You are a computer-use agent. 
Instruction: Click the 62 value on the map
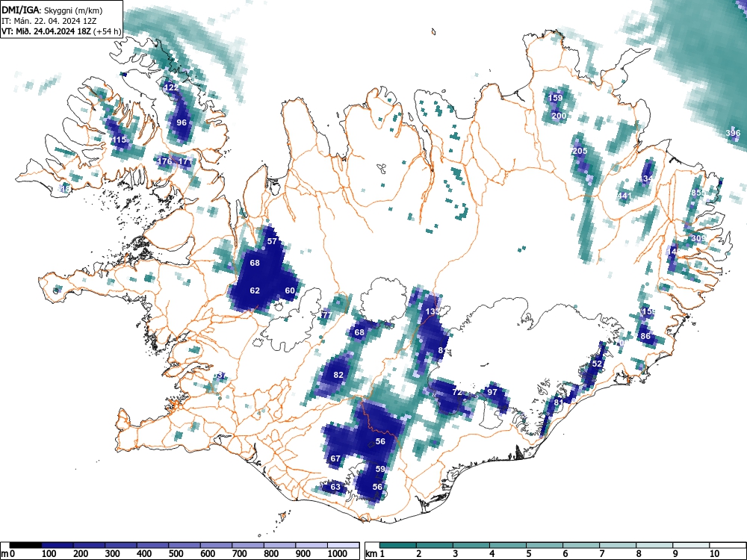[x=255, y=290]
